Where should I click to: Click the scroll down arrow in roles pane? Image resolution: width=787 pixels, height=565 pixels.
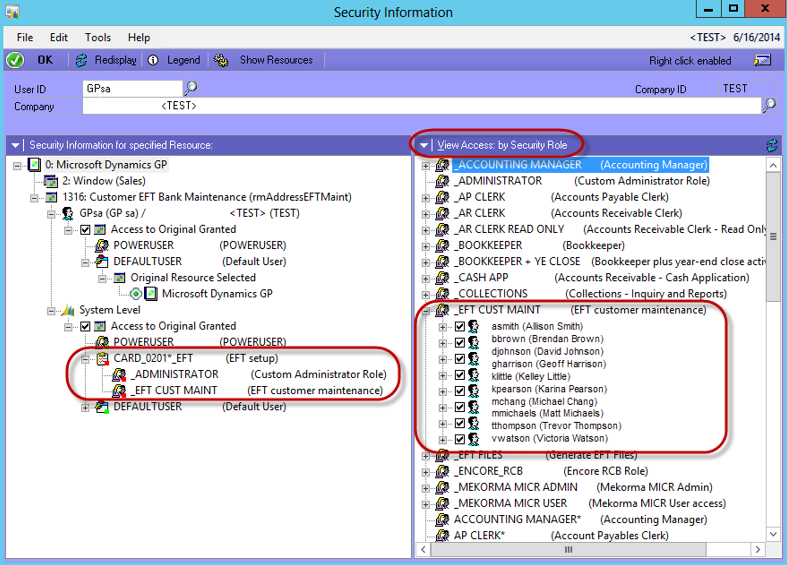pyautogui.click(x=773, y=534)
